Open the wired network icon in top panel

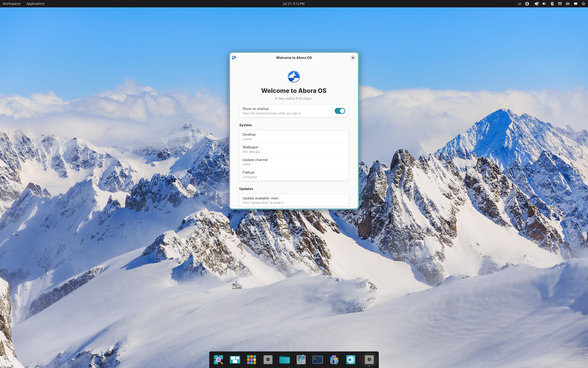click(x=560, y=4)
